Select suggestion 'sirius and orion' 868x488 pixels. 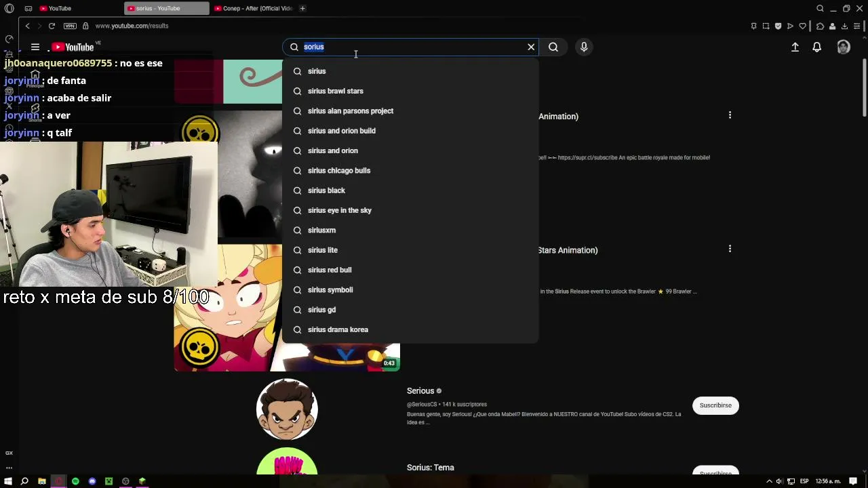410,150
